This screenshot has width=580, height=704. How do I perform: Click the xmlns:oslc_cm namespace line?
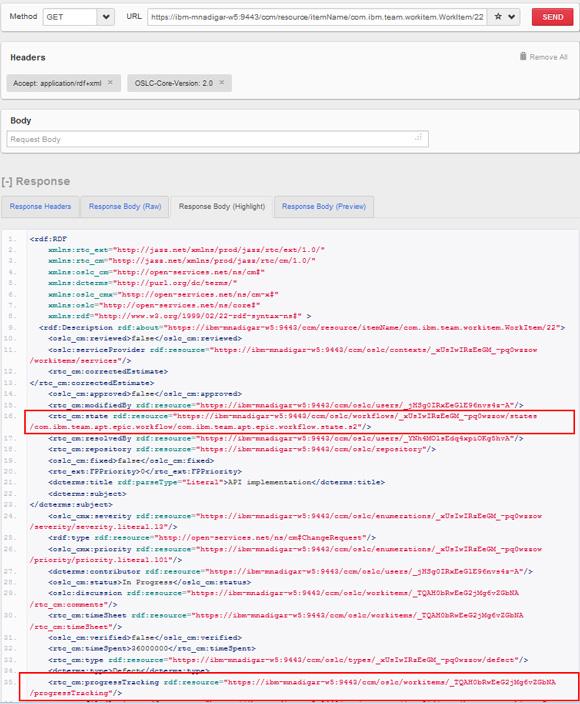point(156,272)
